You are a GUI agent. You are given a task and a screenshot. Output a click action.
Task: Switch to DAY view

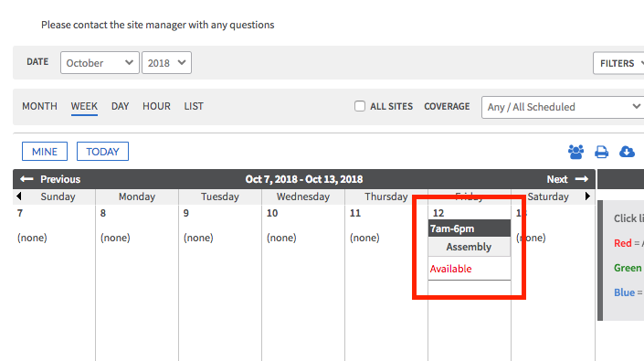[x=120, y=106]
